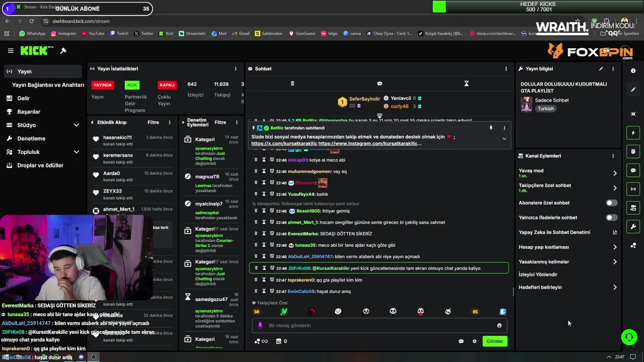The image size is (644, 362).
Task: Toggle the lightning bolt panel in right toolbar
Action: (x=633, y=133)
